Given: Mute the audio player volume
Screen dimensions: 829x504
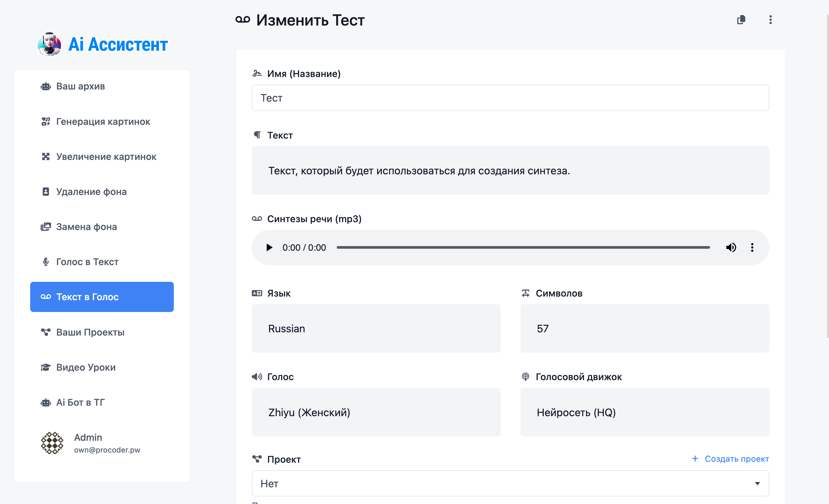Looking at the screenshot, I should 731,247.
